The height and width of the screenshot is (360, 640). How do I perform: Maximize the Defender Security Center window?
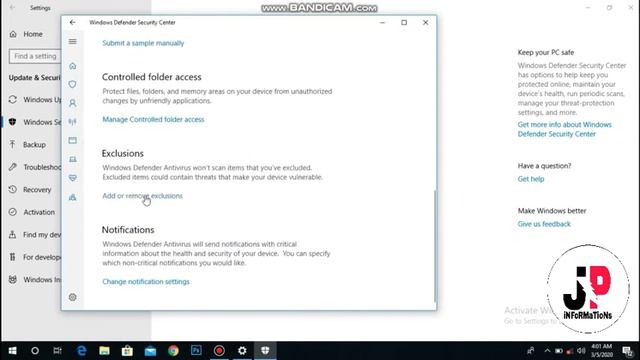tap(404, 22)
